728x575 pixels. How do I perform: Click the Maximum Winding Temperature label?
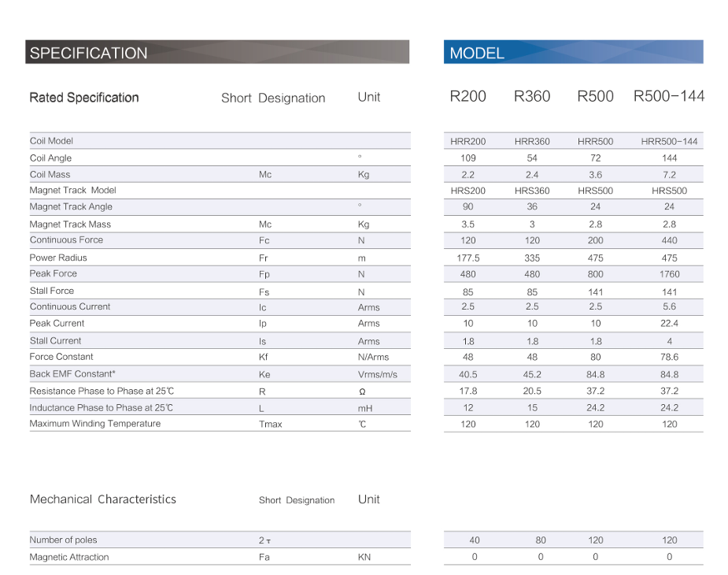94,424
